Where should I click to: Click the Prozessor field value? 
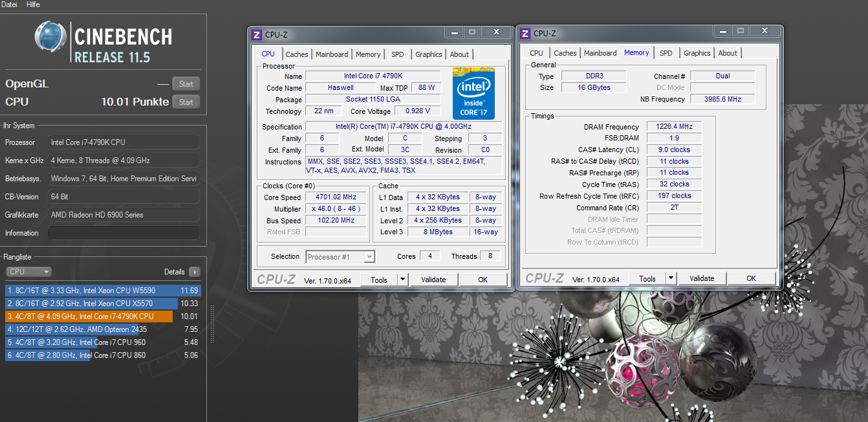124,142
